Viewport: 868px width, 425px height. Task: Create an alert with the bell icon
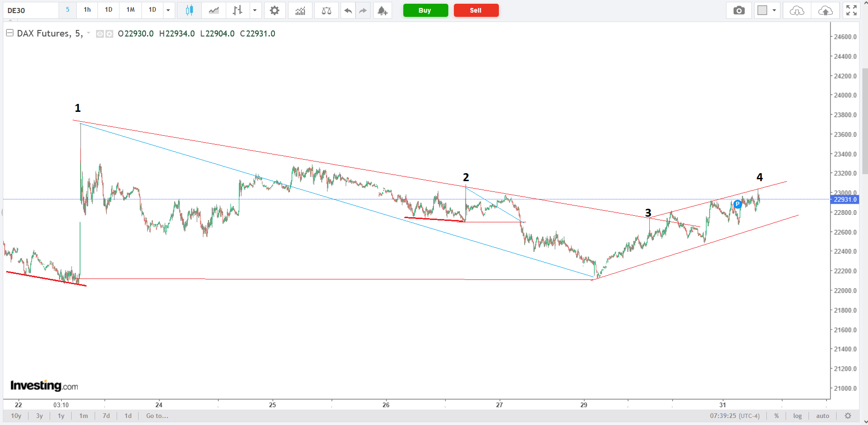tap(382, 10)
